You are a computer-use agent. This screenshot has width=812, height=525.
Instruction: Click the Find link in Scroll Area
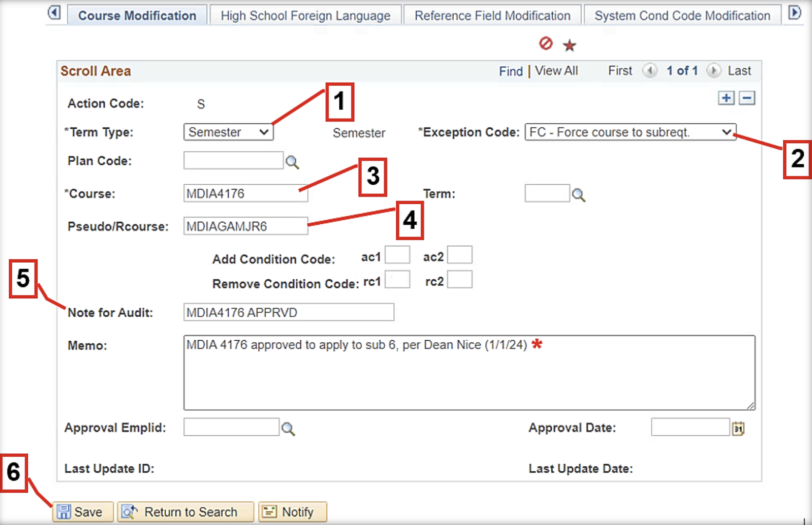click(510, 71)
